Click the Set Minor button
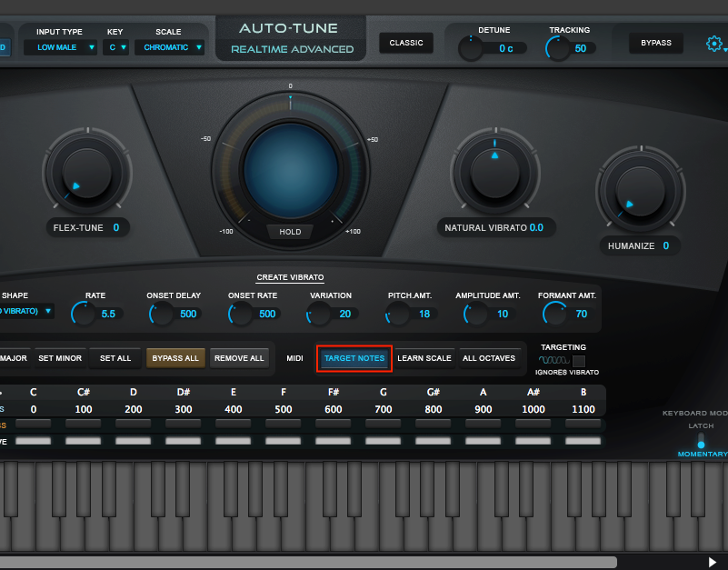Screen dimensions: 728x570 pos(60,358)
